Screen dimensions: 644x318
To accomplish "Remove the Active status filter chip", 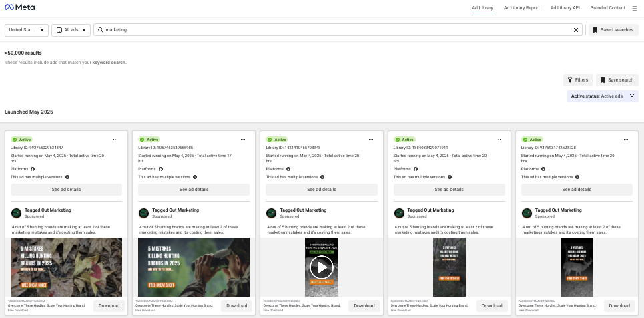I will click(632, 96).
